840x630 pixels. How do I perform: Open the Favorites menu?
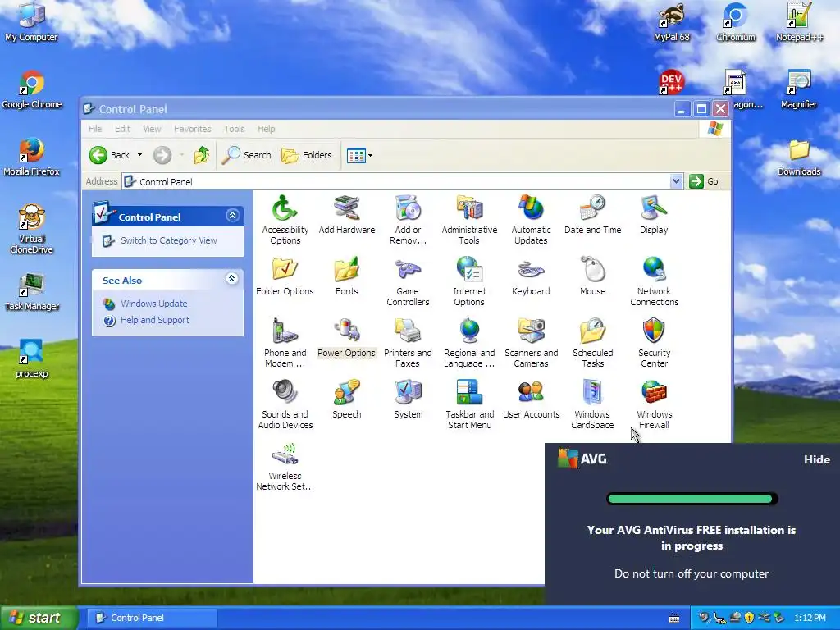192,129
